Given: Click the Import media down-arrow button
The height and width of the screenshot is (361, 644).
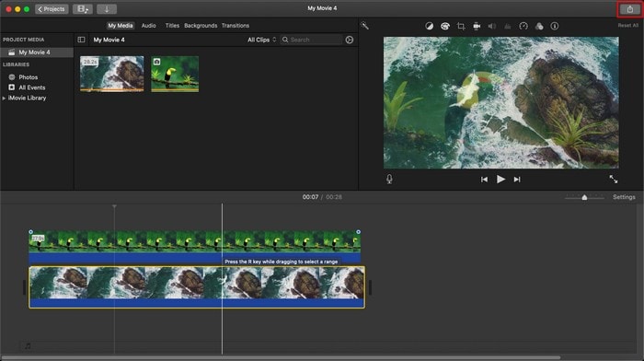Looking at the screenshot, I should tap(107, 9).
